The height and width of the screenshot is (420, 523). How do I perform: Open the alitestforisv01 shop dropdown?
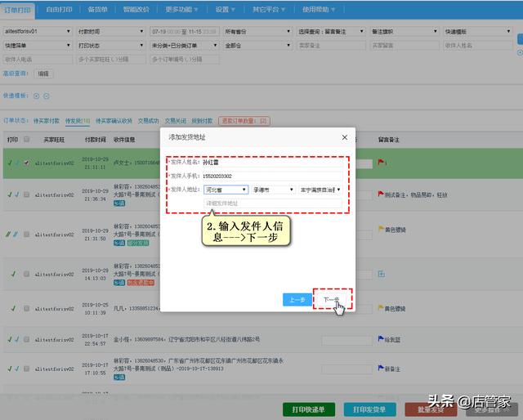(x=37, y=31)
